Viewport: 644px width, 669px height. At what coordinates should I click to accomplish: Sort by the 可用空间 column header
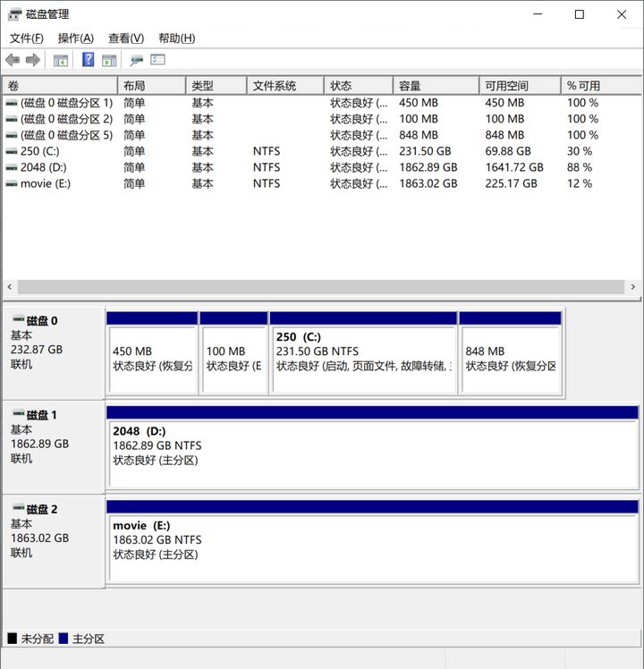click(520, 86)
